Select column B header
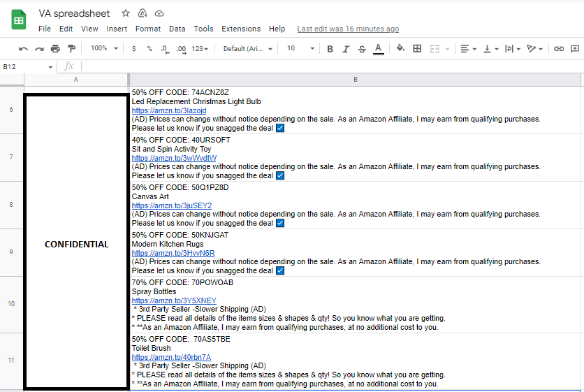584x392 pixels. [356, 80]
